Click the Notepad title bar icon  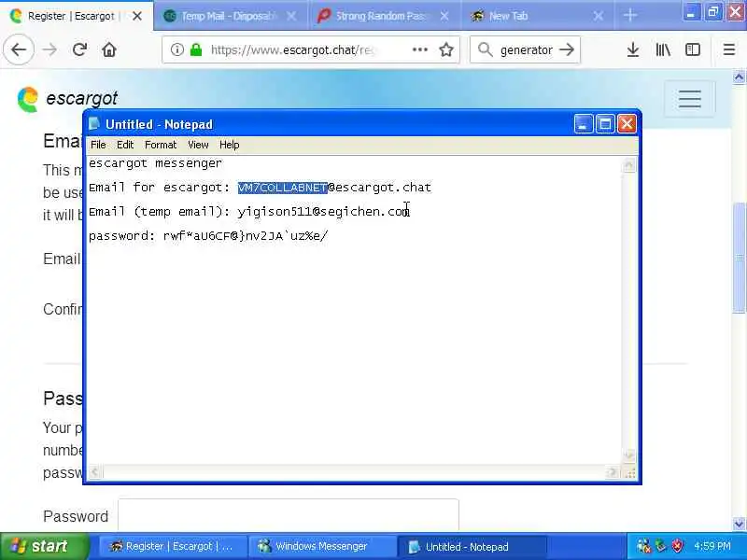[x=94, y=124]
